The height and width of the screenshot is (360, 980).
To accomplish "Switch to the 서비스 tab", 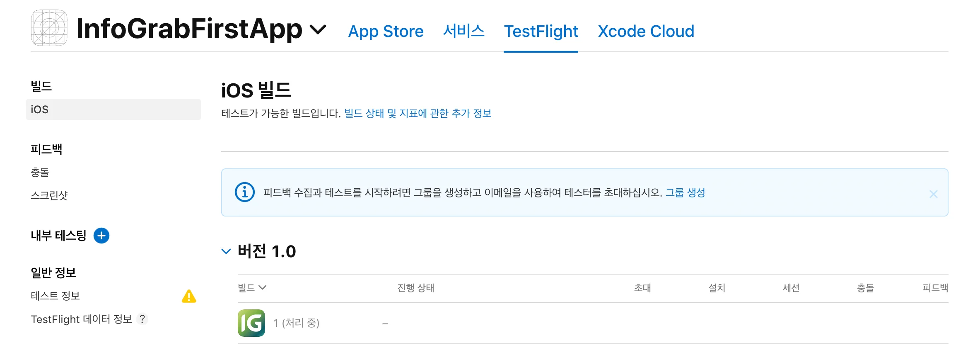I will click(x=464, y=30).
